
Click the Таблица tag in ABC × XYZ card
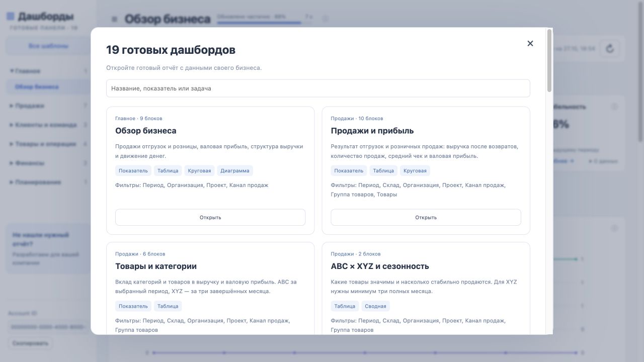coord(345,306)
